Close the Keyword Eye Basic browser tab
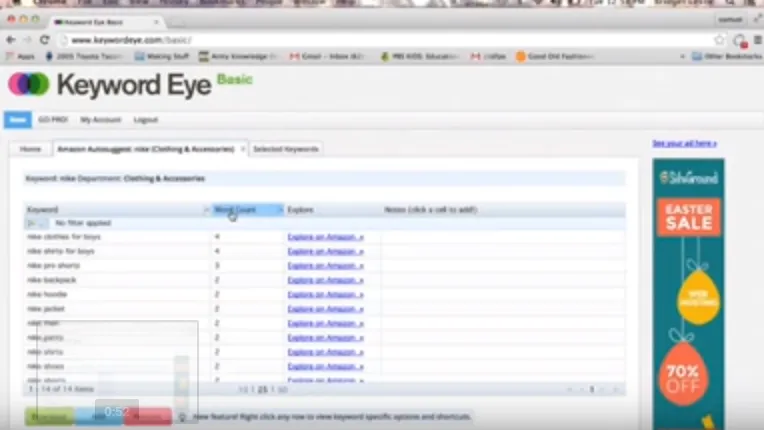 click(x=156, y=22)
